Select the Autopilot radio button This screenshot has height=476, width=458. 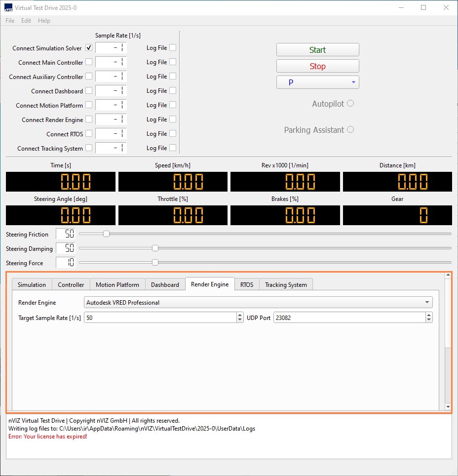tap(350, 104)
